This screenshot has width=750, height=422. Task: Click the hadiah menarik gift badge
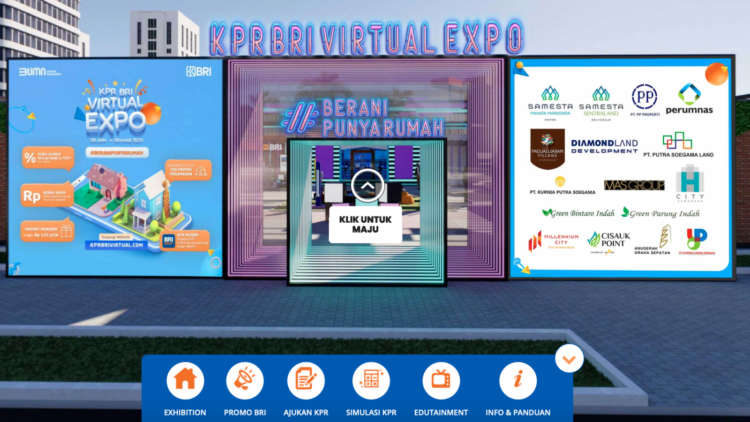tap(47, 232)
